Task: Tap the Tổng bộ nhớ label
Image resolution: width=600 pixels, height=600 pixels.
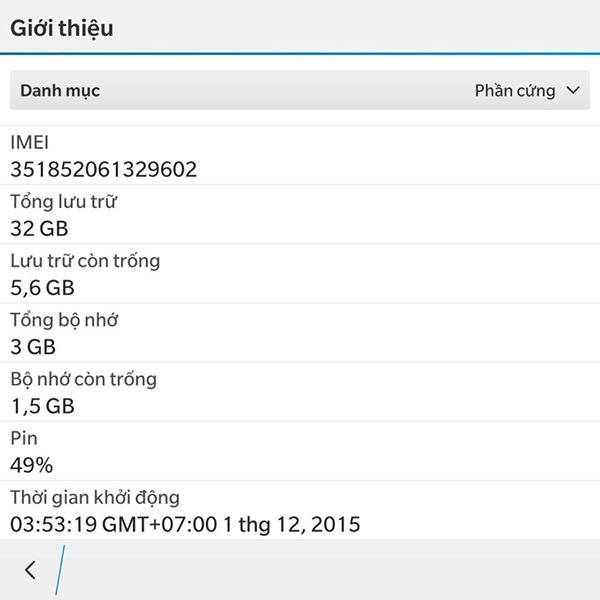Action: (64, 320)
